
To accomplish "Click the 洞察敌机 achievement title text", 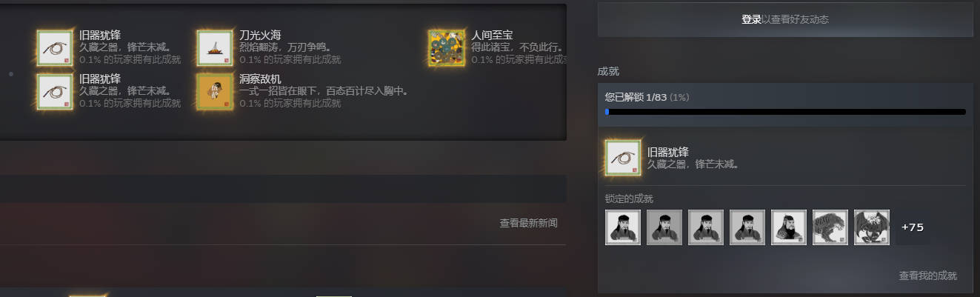I will click(260, 79).
